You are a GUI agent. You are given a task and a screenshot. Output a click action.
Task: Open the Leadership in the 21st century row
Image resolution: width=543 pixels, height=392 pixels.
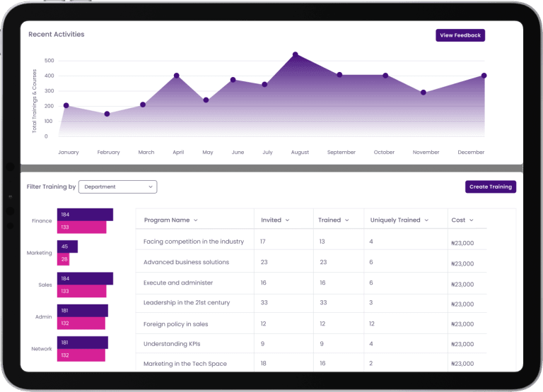(x=187, y=302)
